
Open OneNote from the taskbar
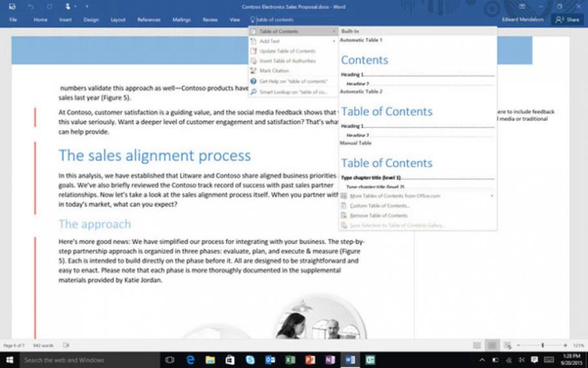pos(330,360)
